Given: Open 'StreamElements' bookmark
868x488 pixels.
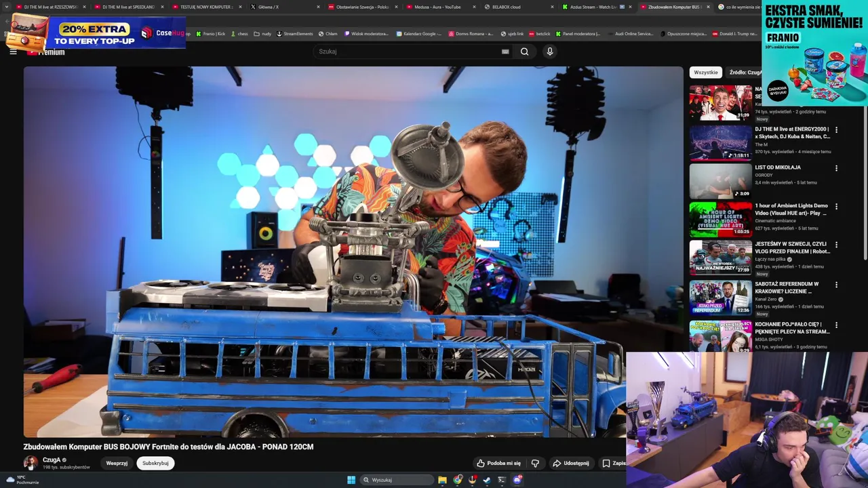Looking at the screenshot, I should click(x=295, y=33).
